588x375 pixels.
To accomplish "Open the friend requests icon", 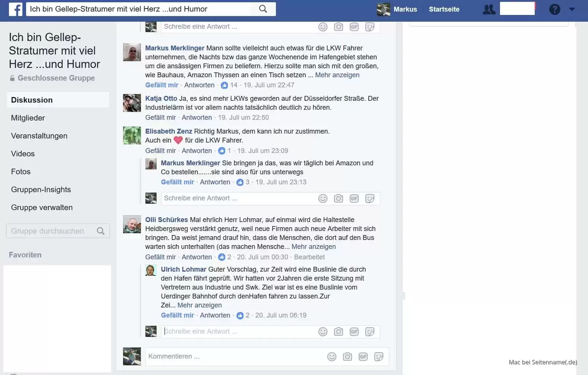I will tap(489, 9).
